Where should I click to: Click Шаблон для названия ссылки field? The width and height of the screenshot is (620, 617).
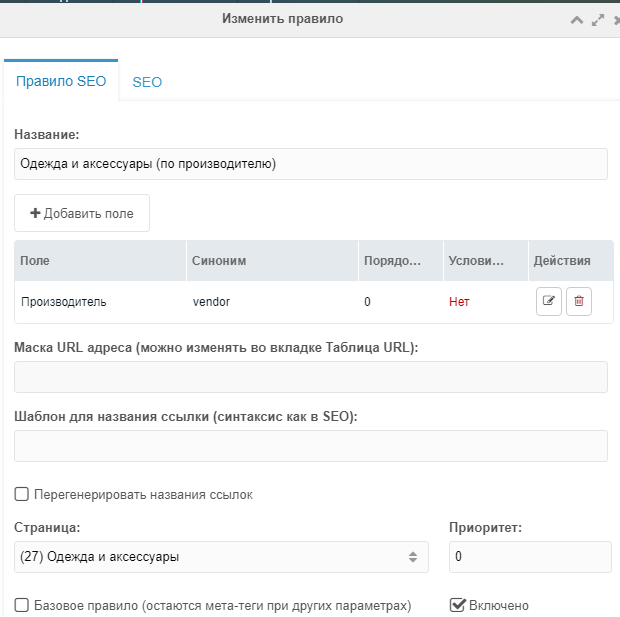click(311, 446)
